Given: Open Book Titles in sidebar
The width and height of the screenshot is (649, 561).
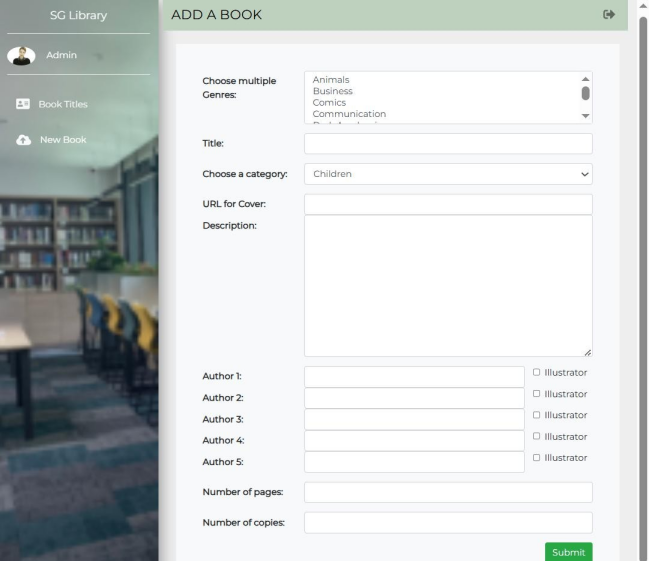Looking at the screenshot, I should [63, 104].
